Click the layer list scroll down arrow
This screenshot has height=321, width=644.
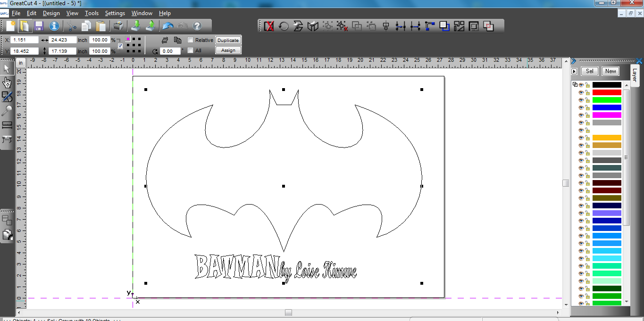tap(627, 301)
